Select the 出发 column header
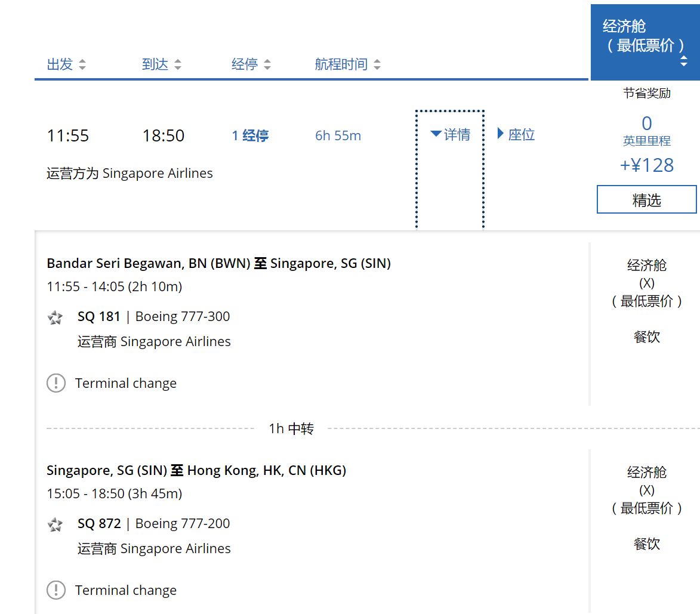Viewport: 700px width, 614px height. point(60,64)
